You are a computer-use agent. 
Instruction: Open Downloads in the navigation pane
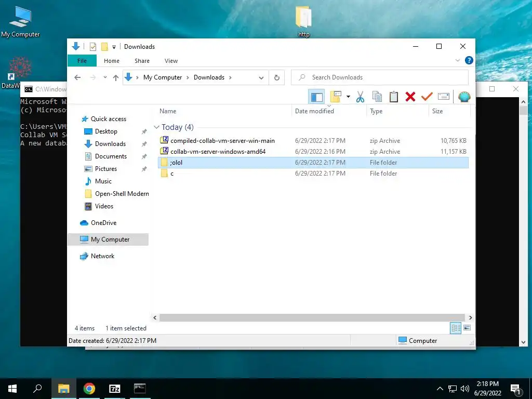pos(110,144)
